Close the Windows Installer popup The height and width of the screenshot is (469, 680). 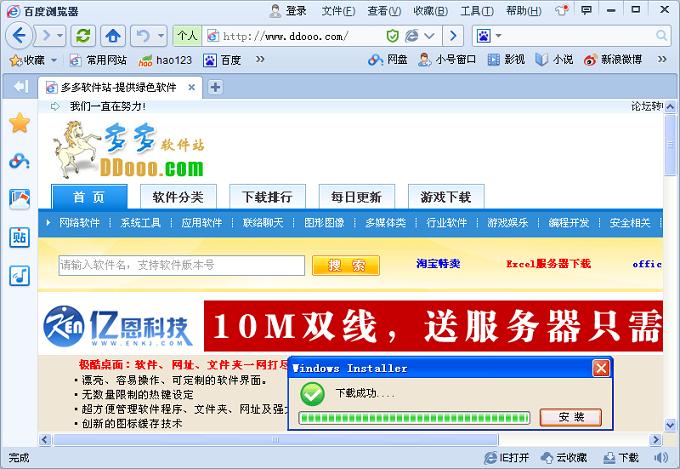601,369
